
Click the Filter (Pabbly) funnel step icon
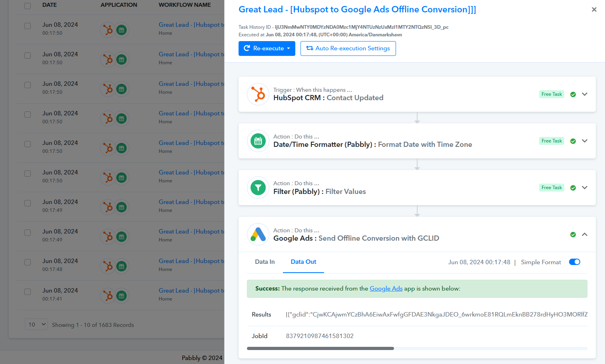(258, 188)
